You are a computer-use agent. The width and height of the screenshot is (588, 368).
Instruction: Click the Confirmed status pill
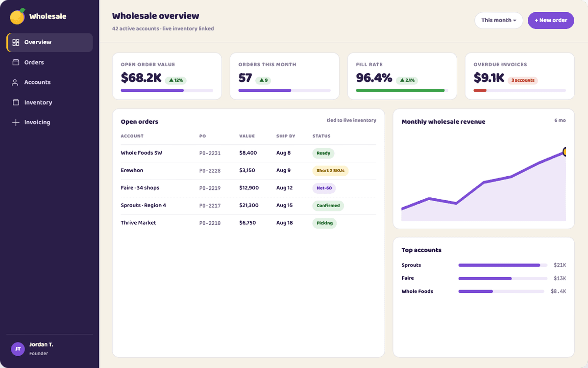point(328,206)
